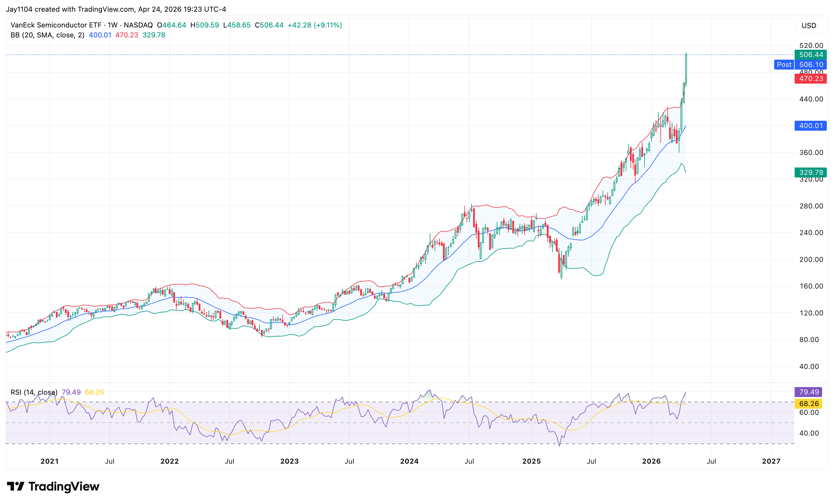Click the yellow 68.26 RSI average tag

click(809, 404)
